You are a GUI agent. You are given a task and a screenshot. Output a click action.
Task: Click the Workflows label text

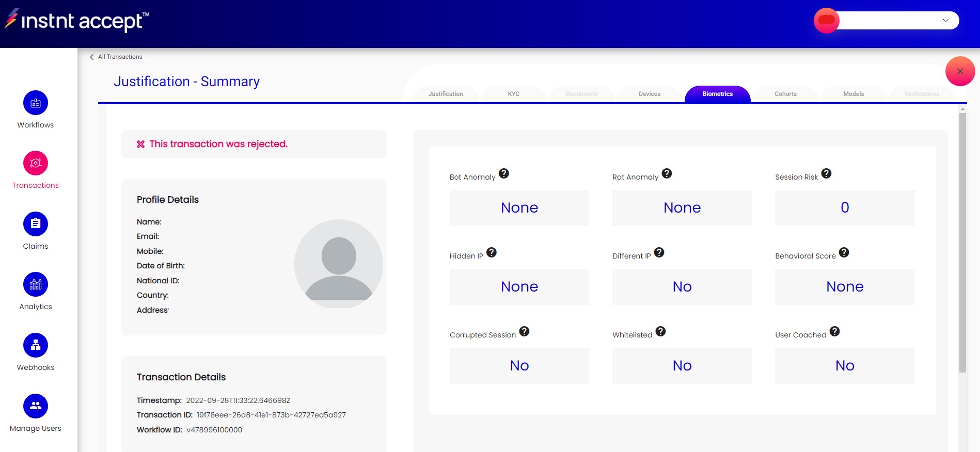coord(36,125)
